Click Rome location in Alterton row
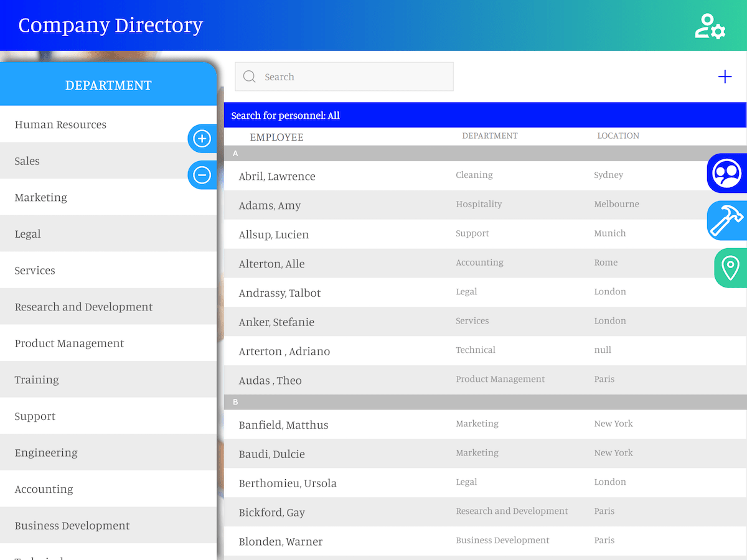Screen dimensions: 747x560 pos(606,263)
